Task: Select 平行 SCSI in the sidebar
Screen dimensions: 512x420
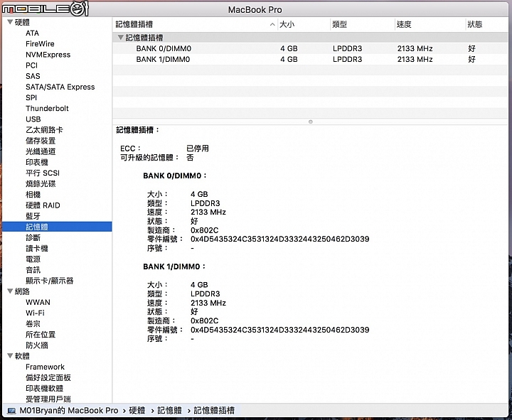Action: point(43,173)
